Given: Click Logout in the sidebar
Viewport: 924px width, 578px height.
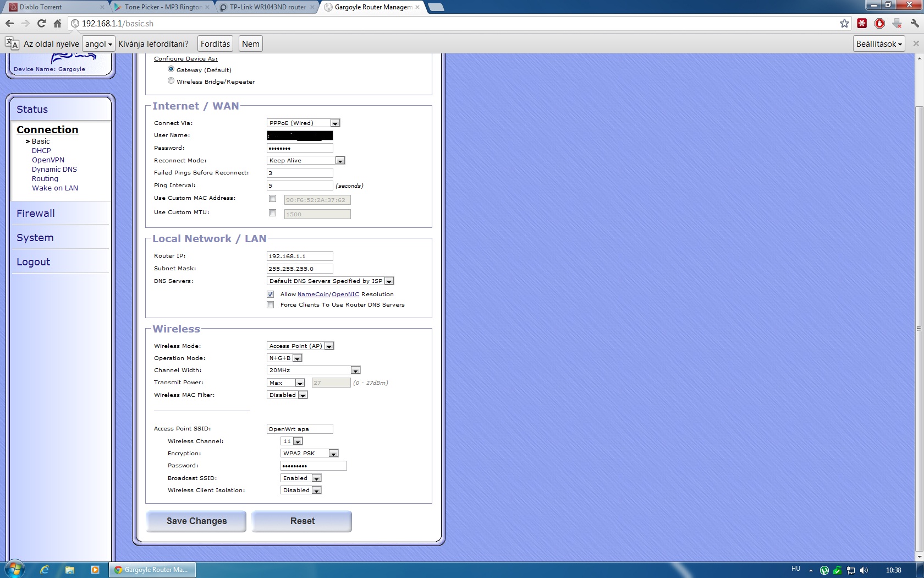Looking at the screenshot, I should click(x=33, y=261).
